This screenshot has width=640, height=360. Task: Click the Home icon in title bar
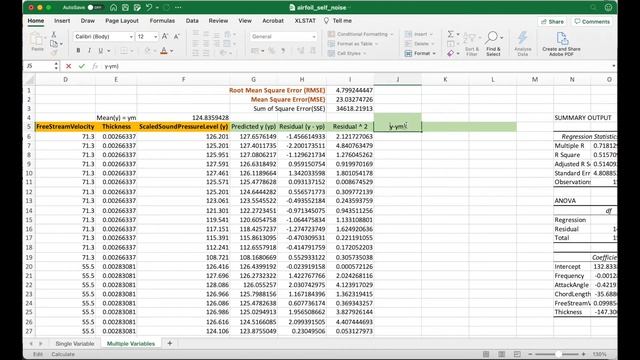113,7
